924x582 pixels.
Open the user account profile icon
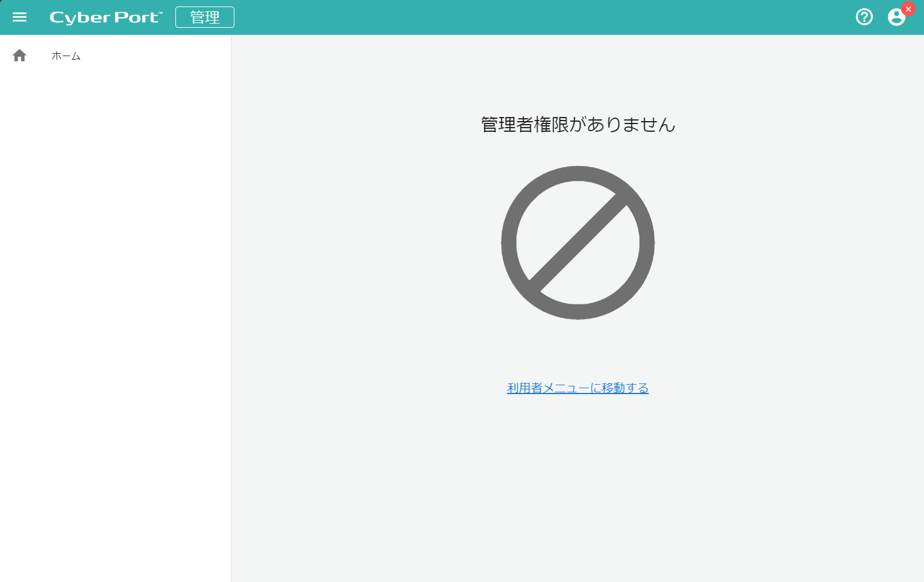point(896,18)
